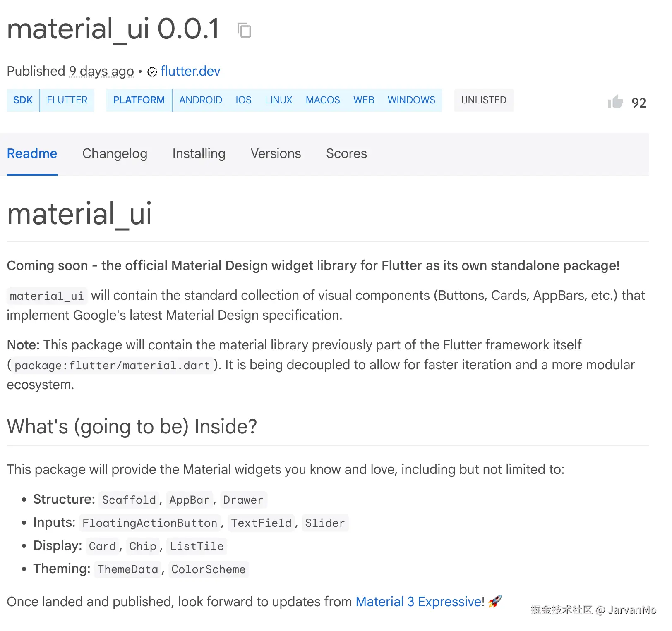Click the FLUTTER SDK tag
This screenshot has width=672, height=631.
(x=67, y=100)
